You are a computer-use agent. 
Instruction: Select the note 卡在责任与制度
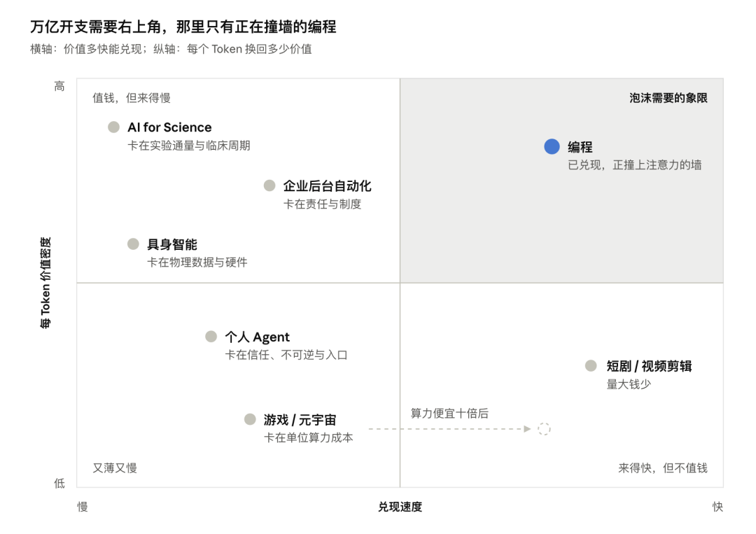(322, 204)
